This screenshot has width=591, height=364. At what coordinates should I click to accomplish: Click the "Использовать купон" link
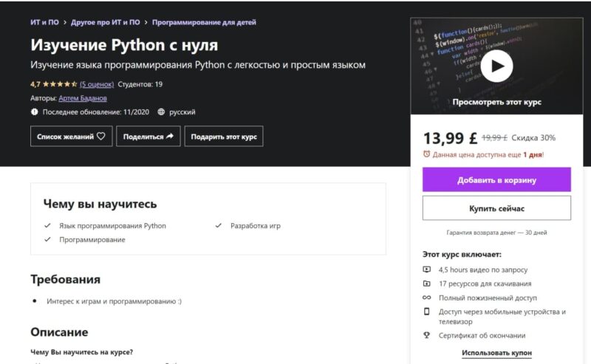(496, 353)
